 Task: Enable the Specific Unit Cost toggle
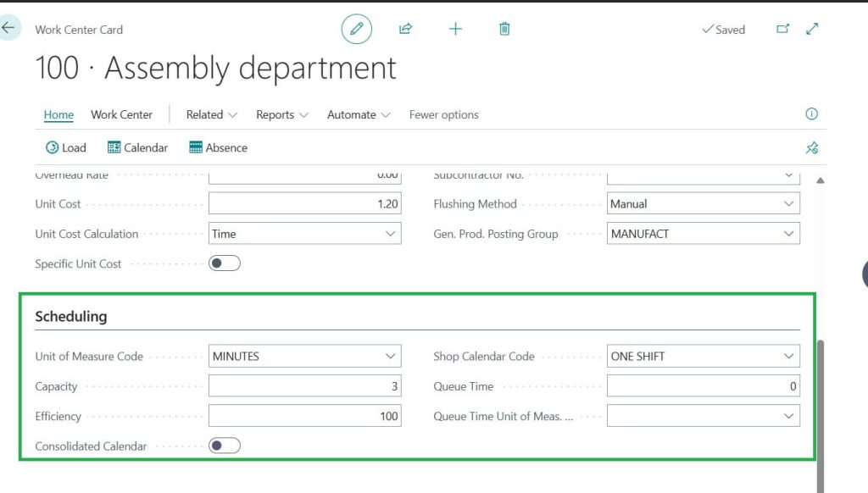[x=225, y=263]
